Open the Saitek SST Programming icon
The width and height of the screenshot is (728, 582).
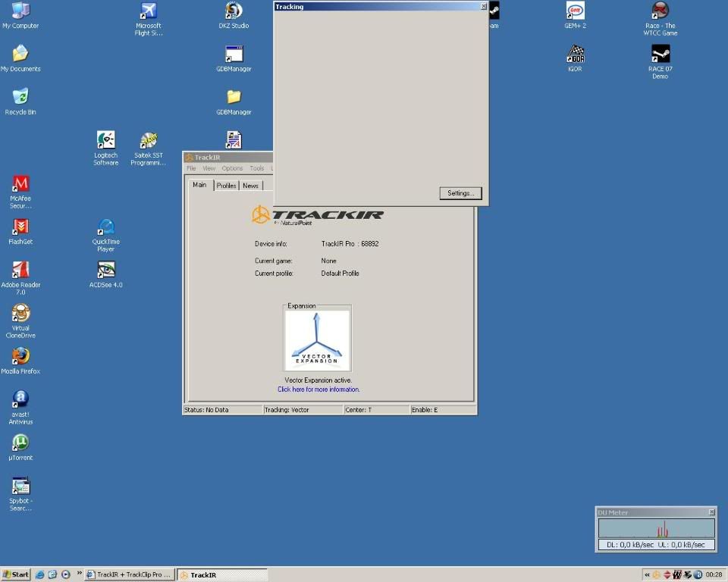149,142
